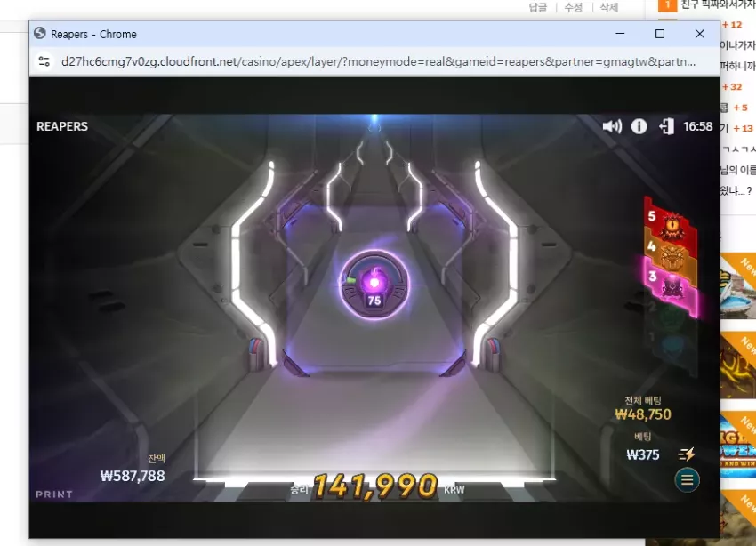This screenshot has width=756, height=546.
Task: Click the globe icon in the Chrome title bar
Action: tap(40, 34)
